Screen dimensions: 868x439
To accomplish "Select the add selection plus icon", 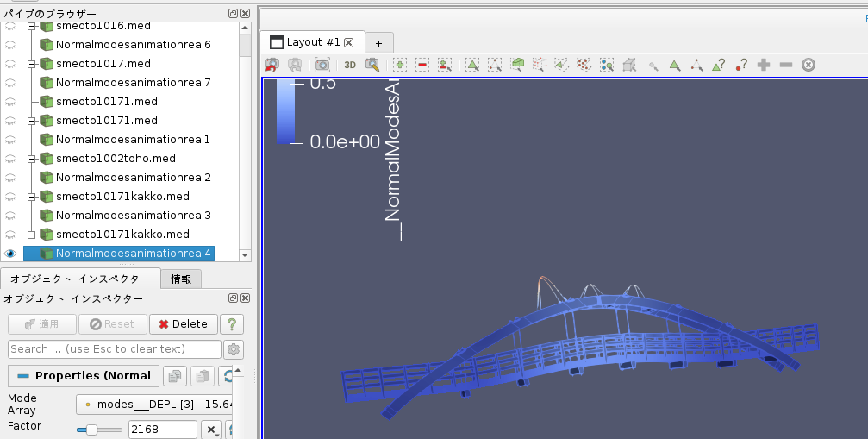I will 400,65.
